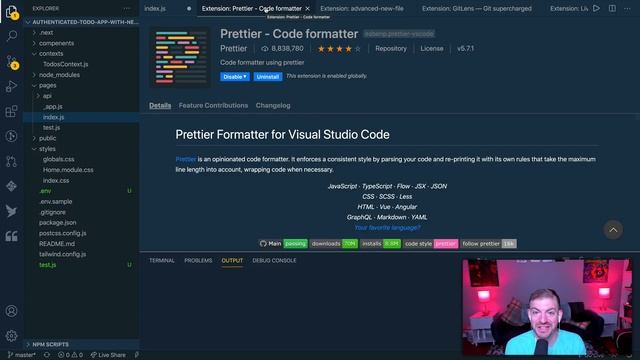The width and height of the screenshot is (640, 360).
Task: Switch to the Details tab
Action: pos(160,105)
